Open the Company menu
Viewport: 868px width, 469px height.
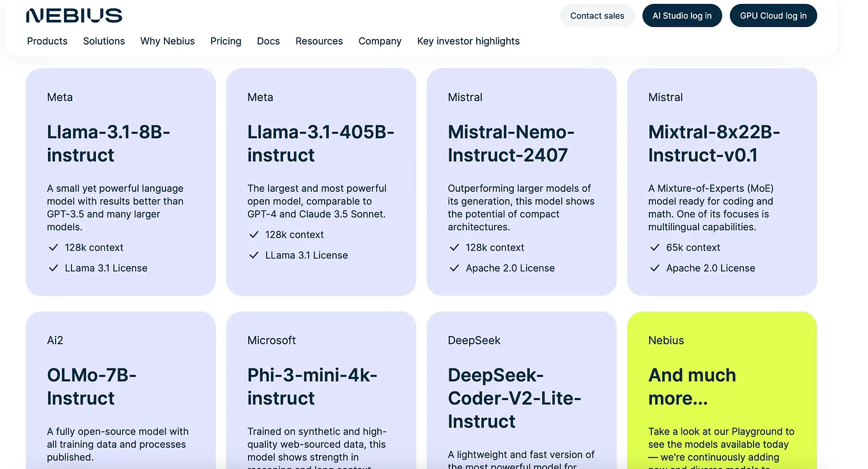coord(380,41)
